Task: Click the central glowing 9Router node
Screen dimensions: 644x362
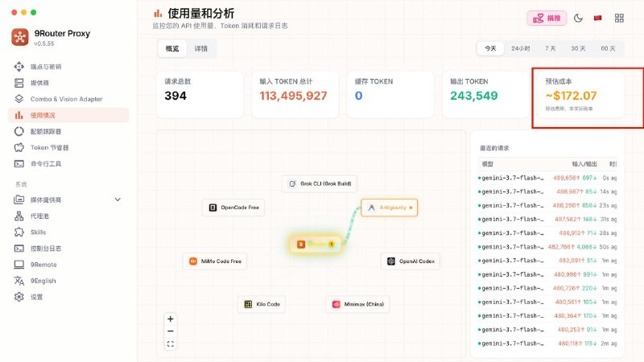Action: (x=316, y=245)
